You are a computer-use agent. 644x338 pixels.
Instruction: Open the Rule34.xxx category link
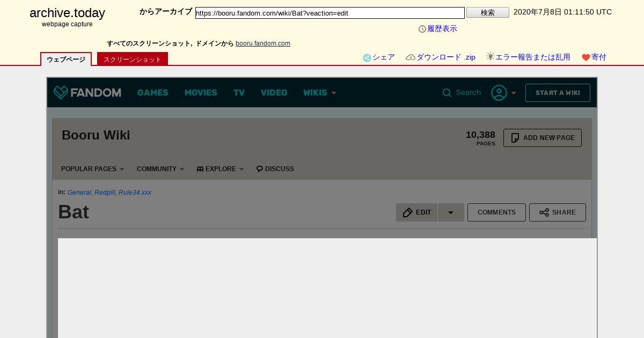[135, 193]
